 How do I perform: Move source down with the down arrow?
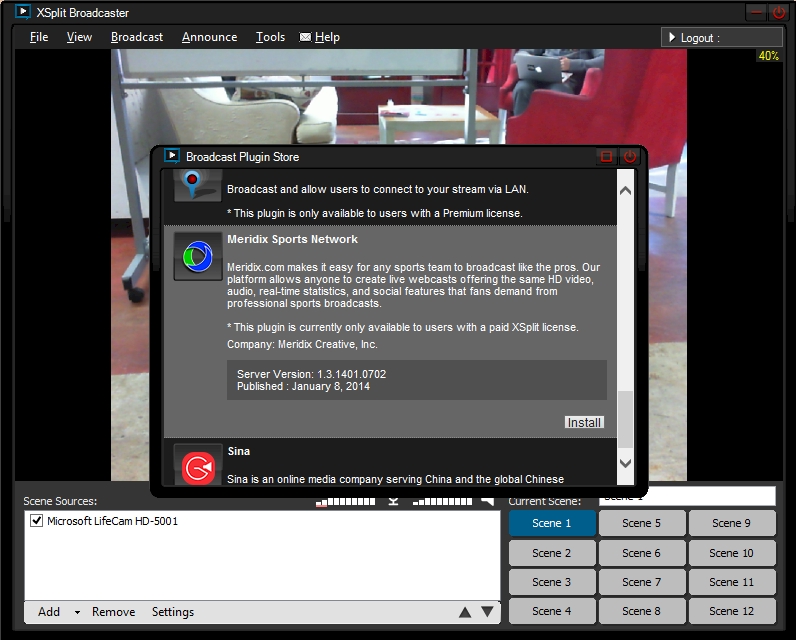(488, 612)
